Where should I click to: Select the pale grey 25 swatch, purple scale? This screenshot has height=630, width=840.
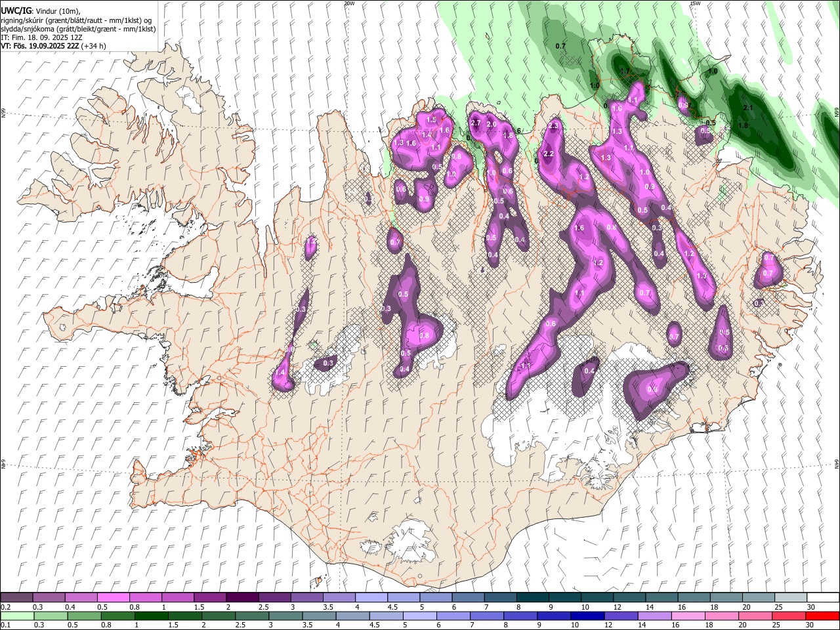pos(791,598)
